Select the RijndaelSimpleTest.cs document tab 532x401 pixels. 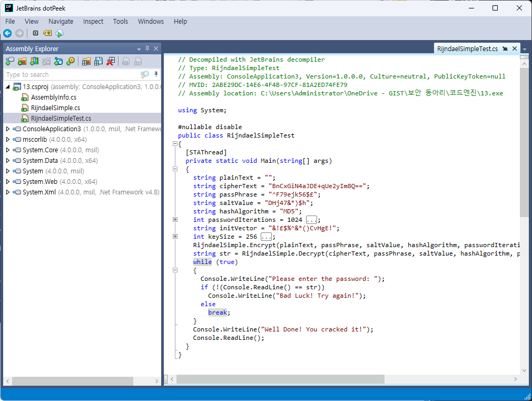tap(467, 49)
